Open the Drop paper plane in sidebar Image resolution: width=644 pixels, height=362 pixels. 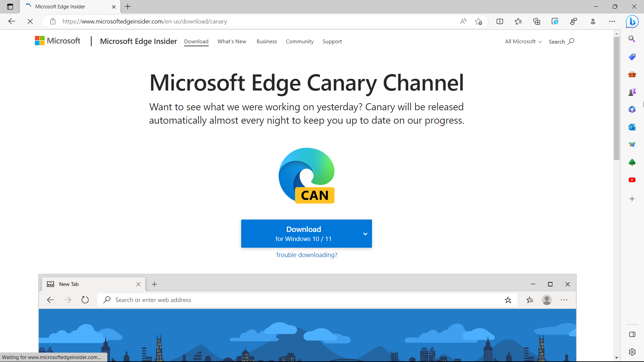[632, 145]
